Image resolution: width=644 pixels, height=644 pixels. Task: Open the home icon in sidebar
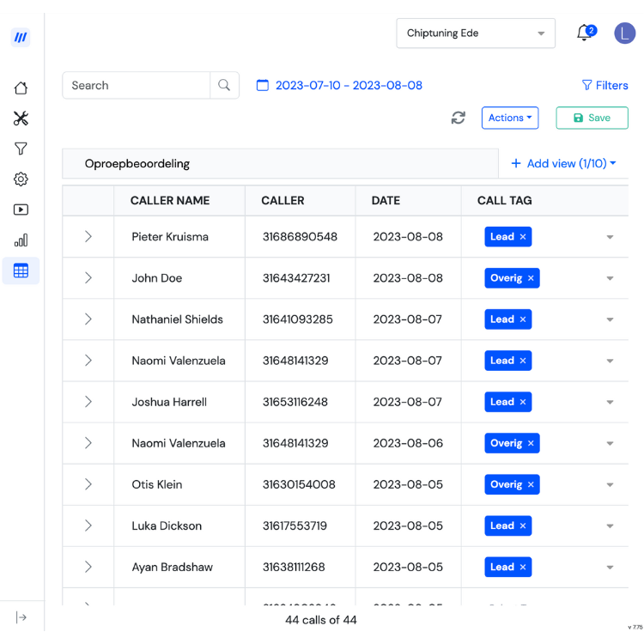[21, 88]
